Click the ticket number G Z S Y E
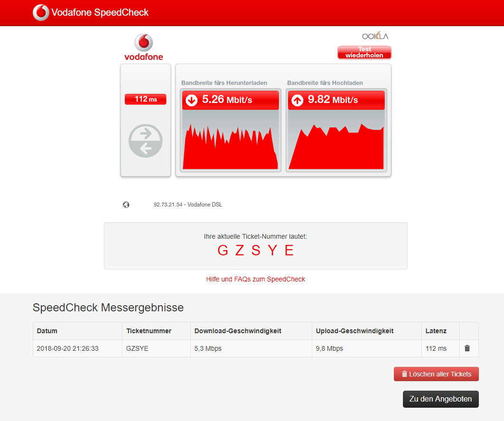 click(x=255, y=250)
